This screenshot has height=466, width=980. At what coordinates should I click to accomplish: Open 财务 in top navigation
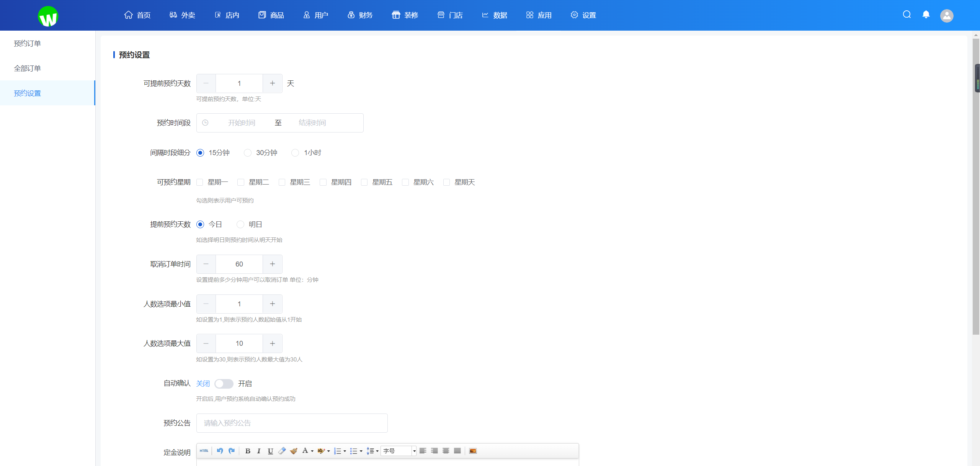click(360, 15)
